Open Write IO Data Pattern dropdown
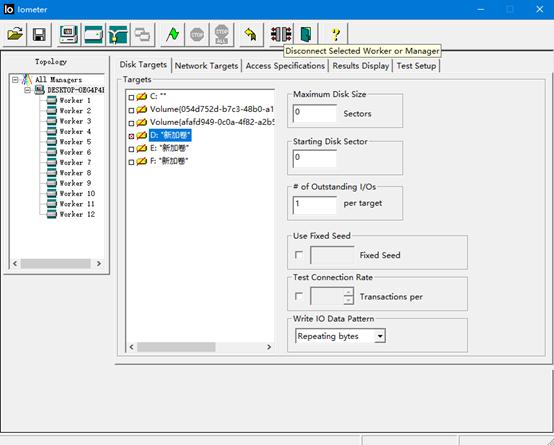Viewport: 554px width, 445px height. [x=380, y=336]
